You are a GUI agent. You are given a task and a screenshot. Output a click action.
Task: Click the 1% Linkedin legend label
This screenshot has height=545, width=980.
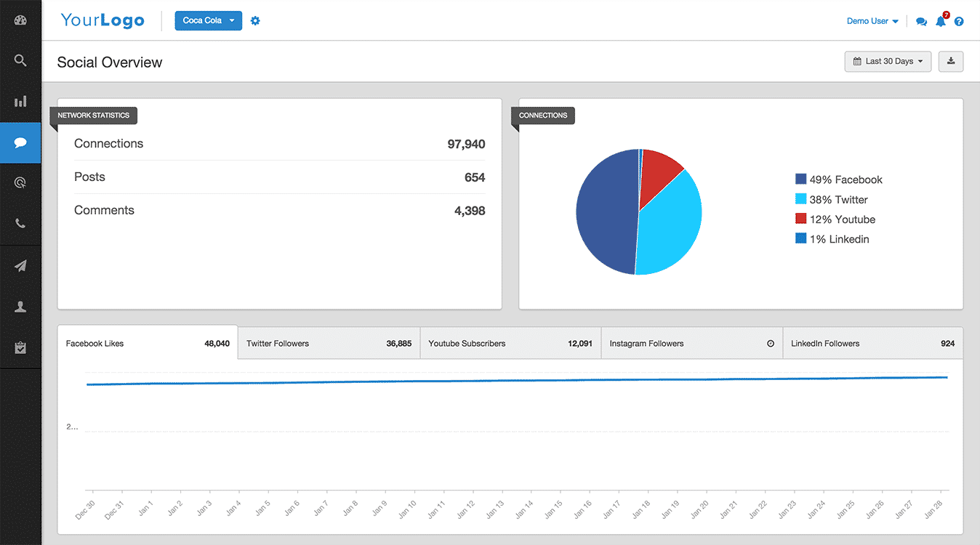pyautogui.click(x=840, y=238)
